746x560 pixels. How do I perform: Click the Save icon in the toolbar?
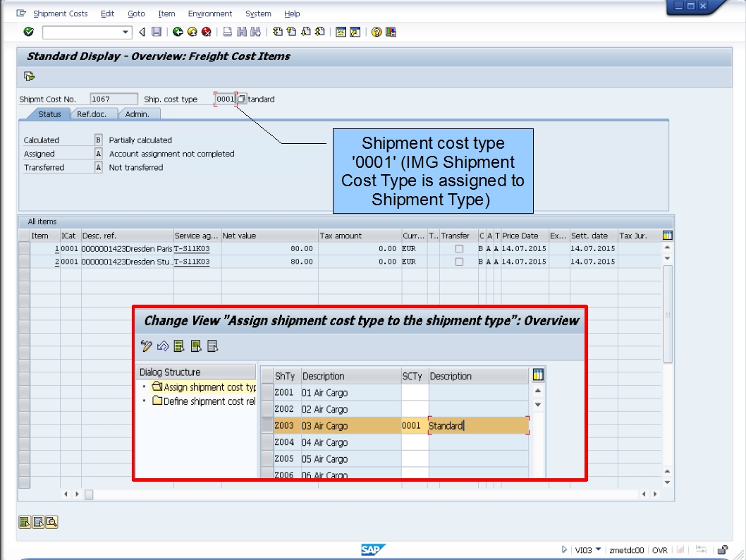tap(155, 32)
